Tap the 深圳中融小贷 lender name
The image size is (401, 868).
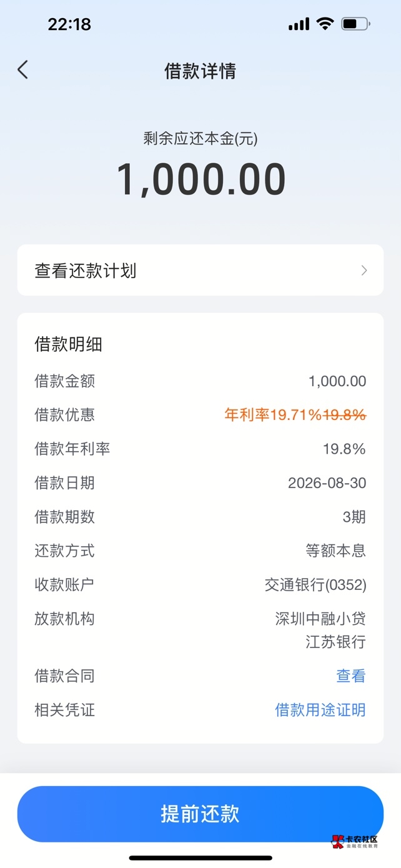coord(320,619)
